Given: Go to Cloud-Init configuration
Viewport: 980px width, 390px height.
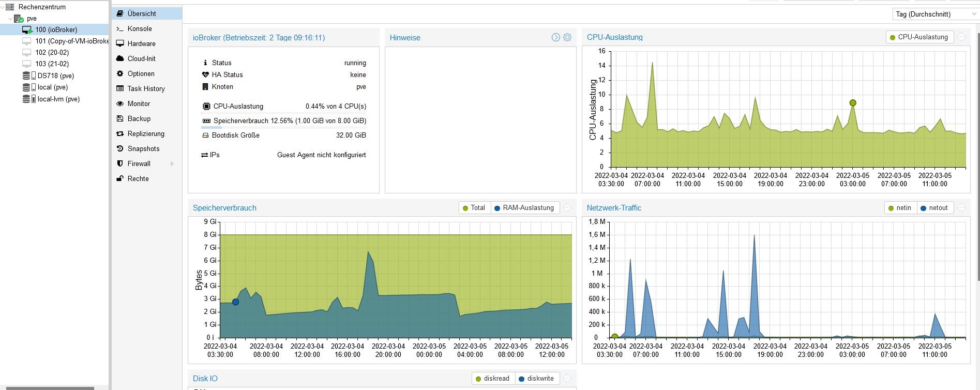Looking at the screenshot, I should [147, 58].
